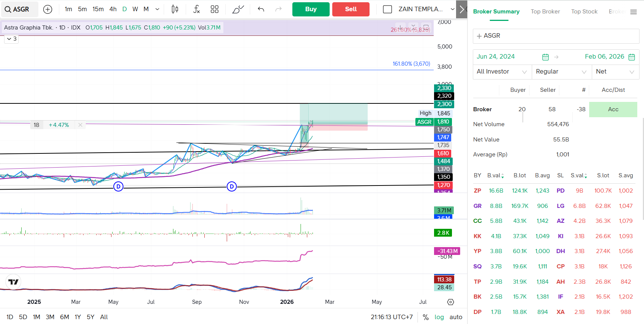Click the ASGR 1,810 price label
Image resolution: width=644 pixels, height=324 pixels.
434,122
